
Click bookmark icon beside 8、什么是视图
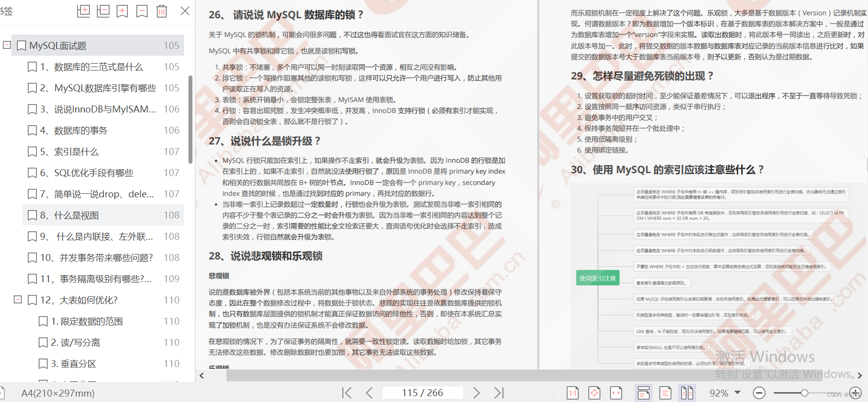pos(32,216)
